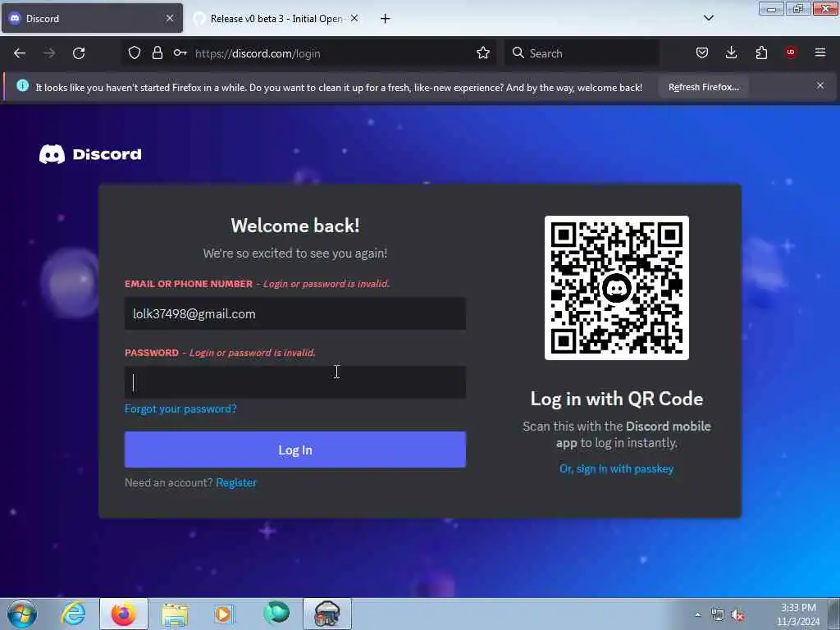This screenshot has width=840, height=630.
Task: Open the Windows Start orb
Action: click(22, 614)
